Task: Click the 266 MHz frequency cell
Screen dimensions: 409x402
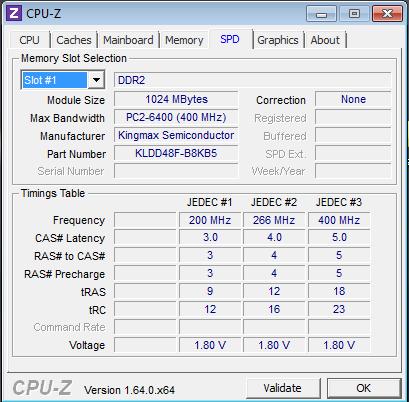Action: point(274,220)
